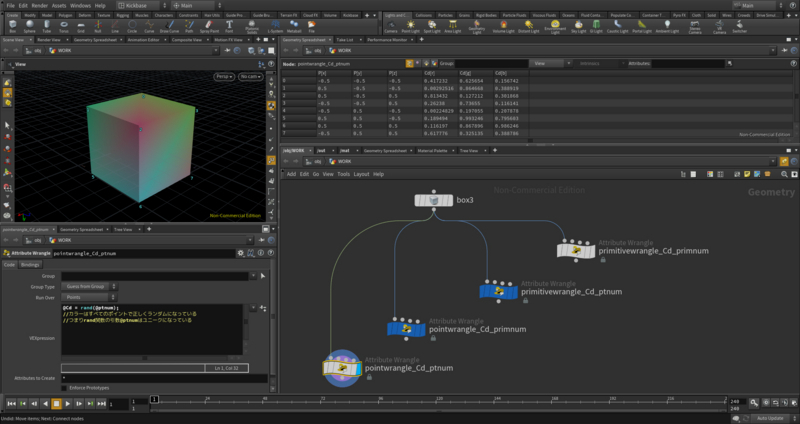This screenshot has width=800, height=424.
Task: Add a Point Light from shelf
Action: point(411,26)
